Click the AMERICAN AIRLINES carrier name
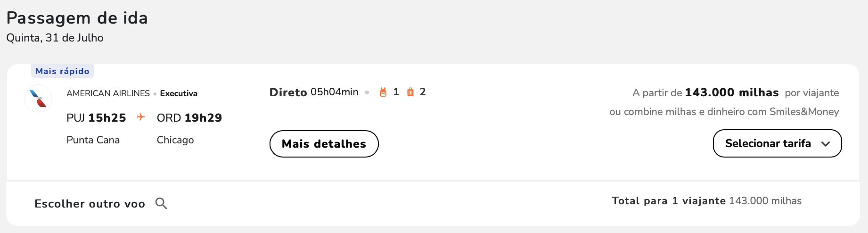 [x=108, y=93]
